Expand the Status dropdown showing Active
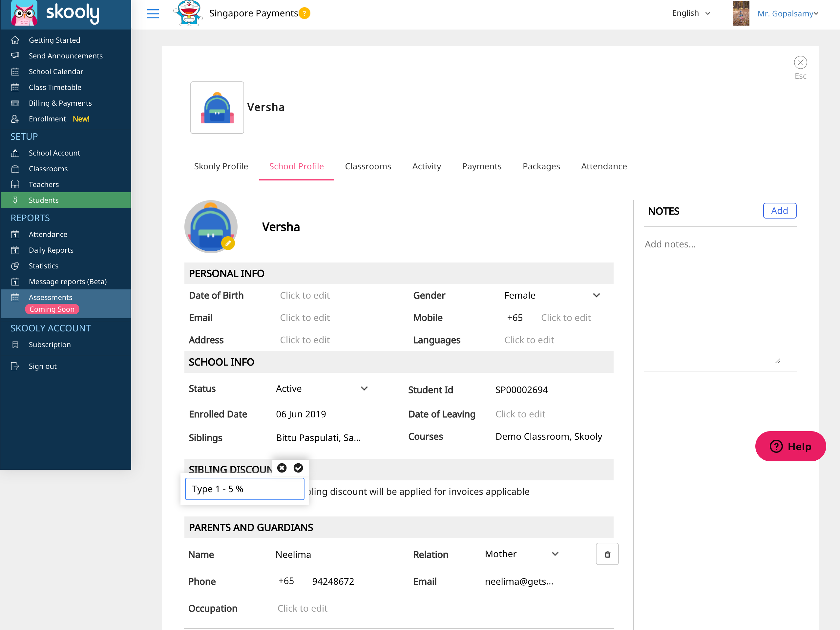The height and width of the screenshot is (630, 840). (x=365, y=388)
